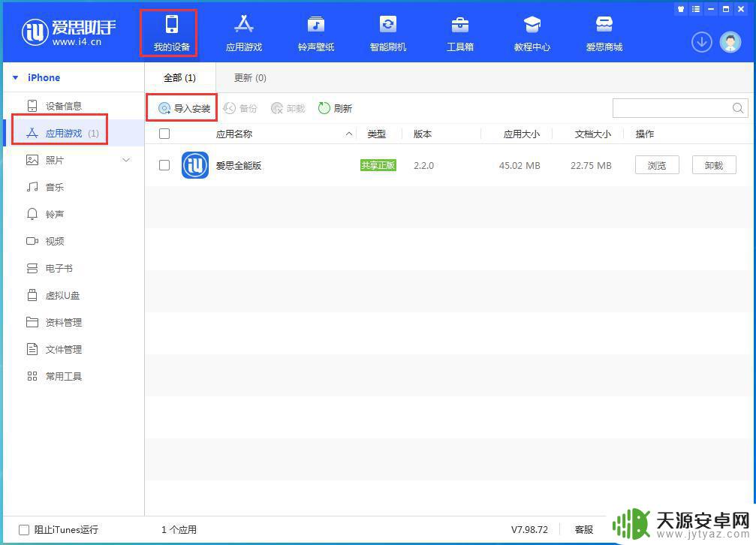Open the download manager arrow icon

(701, 43)
